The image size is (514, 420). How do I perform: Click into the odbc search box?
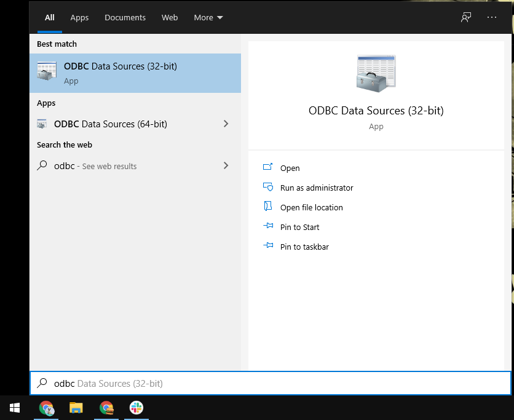271,383
